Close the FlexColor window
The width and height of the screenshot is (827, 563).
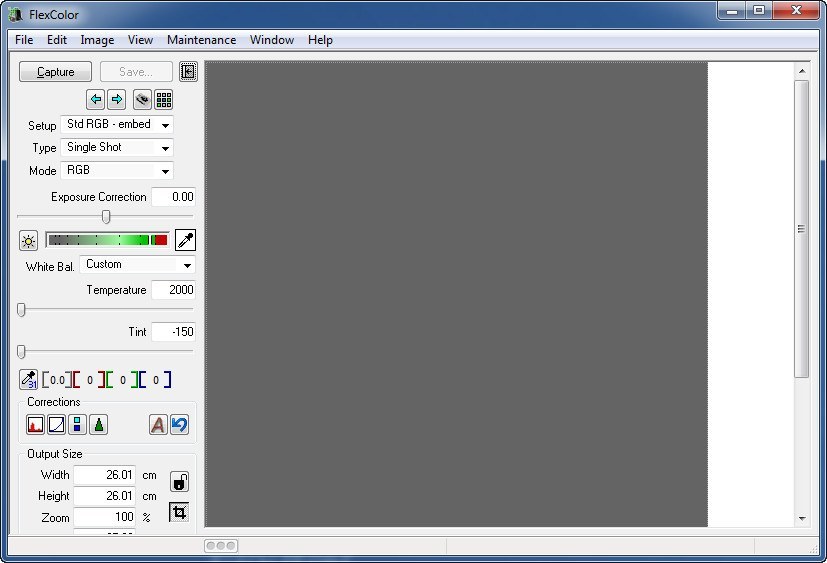[797, 11]
